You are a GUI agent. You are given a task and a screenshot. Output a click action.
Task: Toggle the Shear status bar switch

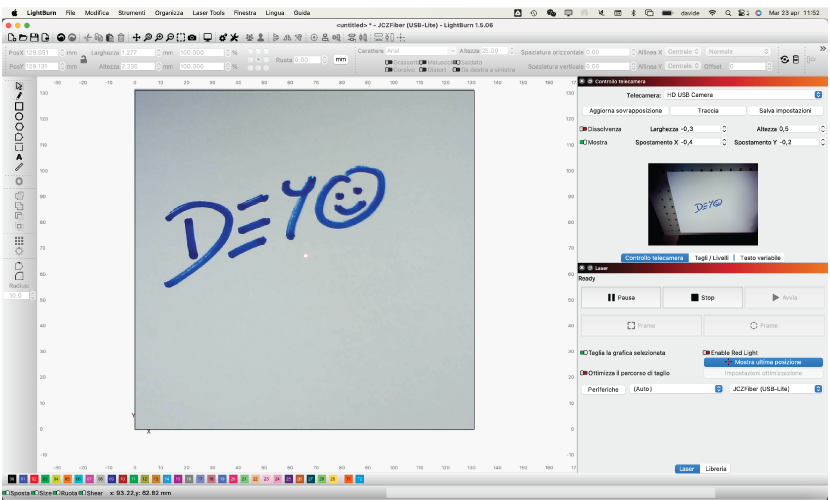tap(83, 493)
